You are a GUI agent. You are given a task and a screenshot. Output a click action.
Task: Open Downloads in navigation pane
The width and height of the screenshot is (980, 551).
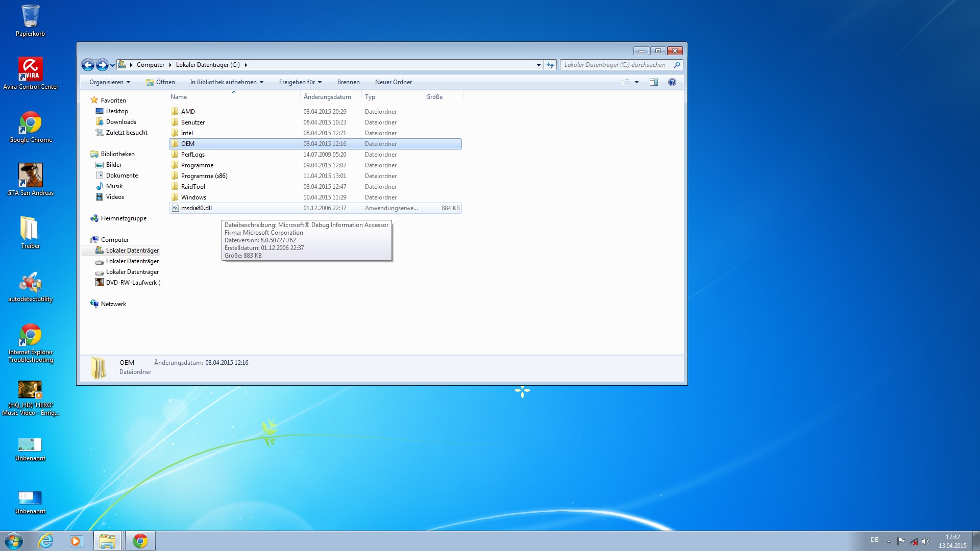[121, 122]
